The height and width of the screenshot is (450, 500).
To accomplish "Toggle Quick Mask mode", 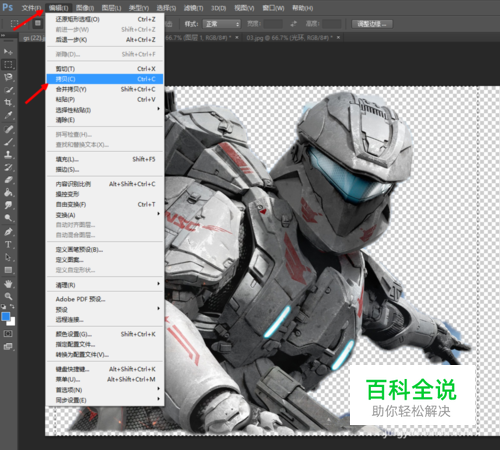I will pyautogui.click(x=8, y=333).
